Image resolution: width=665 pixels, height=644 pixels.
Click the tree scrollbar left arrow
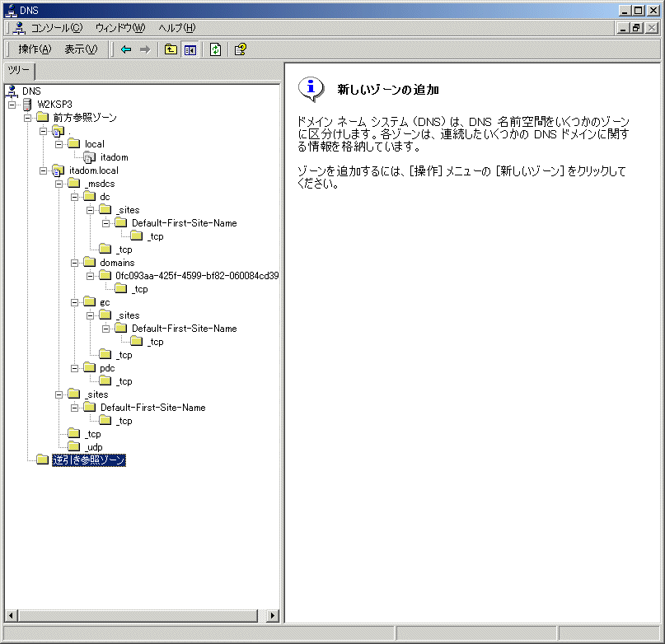tap(11, 616)
